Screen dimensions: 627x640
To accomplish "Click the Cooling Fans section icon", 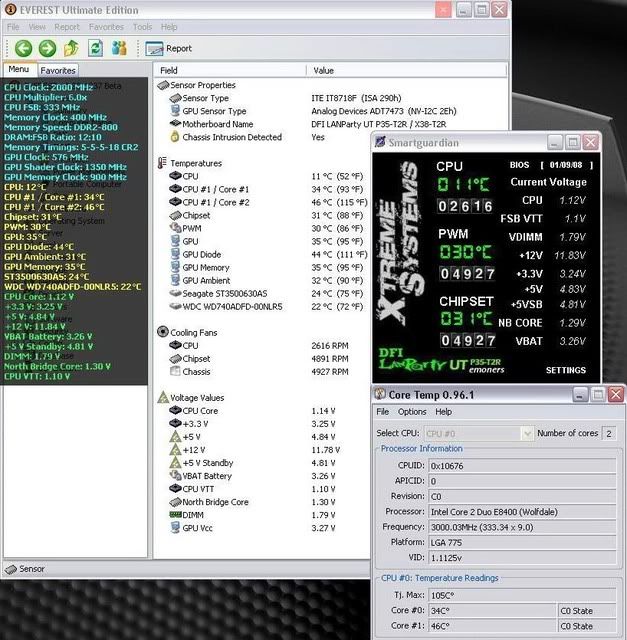I will click(162, 331).
